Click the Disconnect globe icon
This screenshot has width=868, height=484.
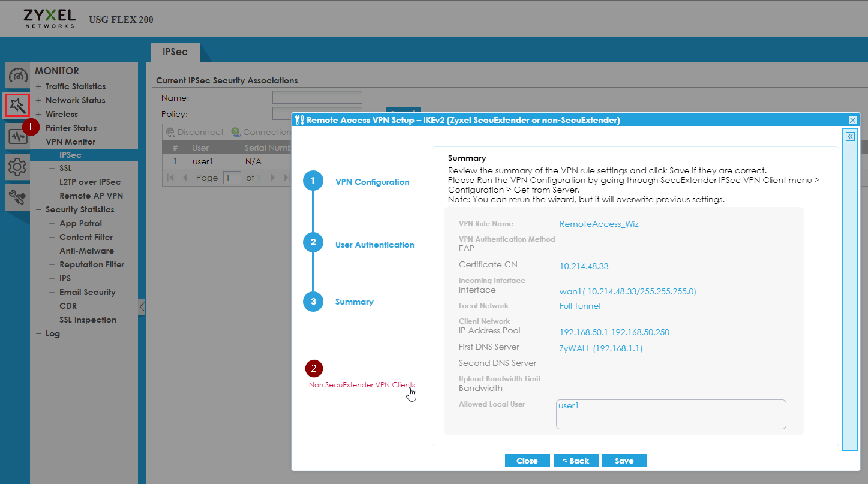172,131
